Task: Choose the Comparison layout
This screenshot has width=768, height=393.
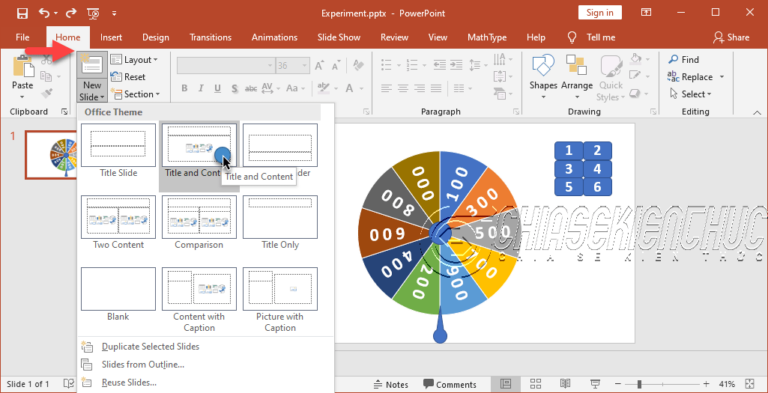Action: 199,222
